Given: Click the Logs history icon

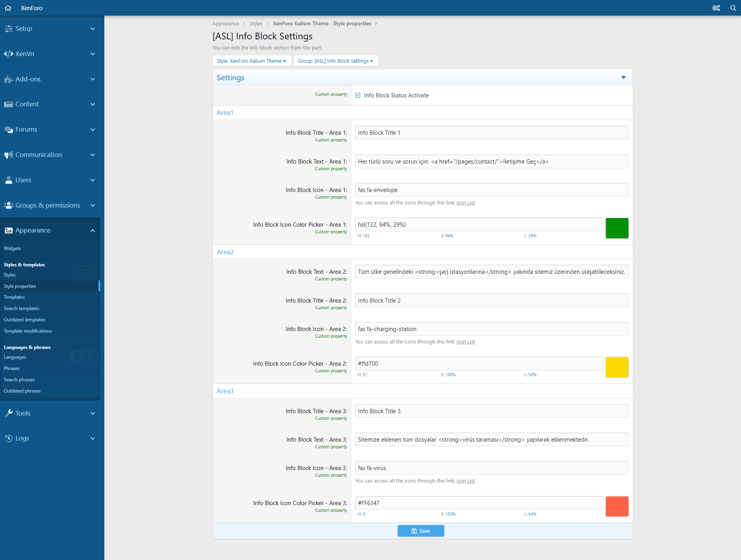Looking at the screenshot, I should [x=9, y=438].
